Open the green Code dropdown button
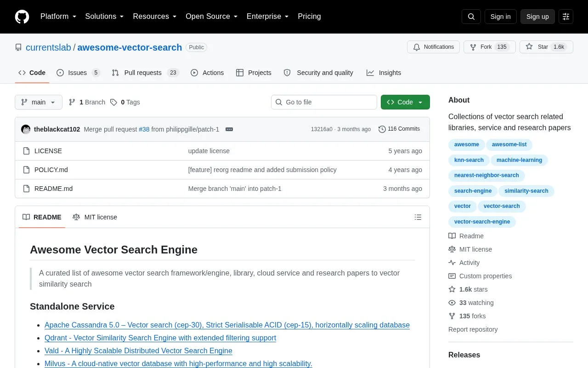Screen dimensions: 588x368 pyautogui.click(x=405, y=102)
